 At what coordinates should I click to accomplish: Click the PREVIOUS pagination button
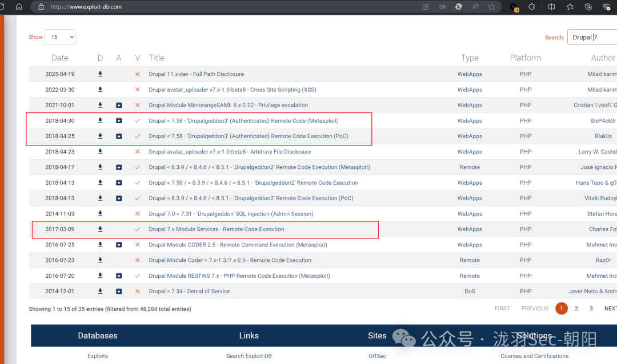click(x=535, y=309)
